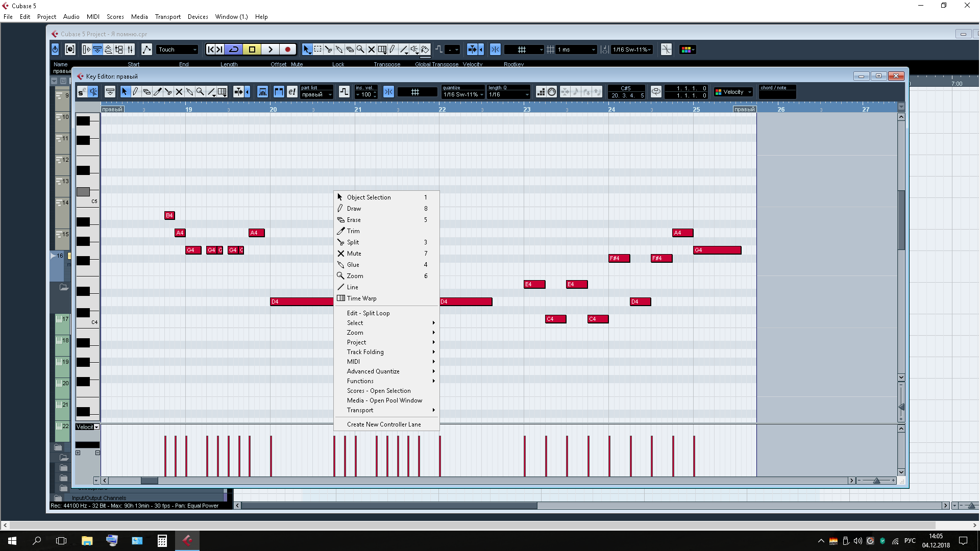Image resolution: width=980 pixels, height=551 pixels.
Task: Open Advanced Quantize submenu in context menu
Action: (x=373, y=371)
